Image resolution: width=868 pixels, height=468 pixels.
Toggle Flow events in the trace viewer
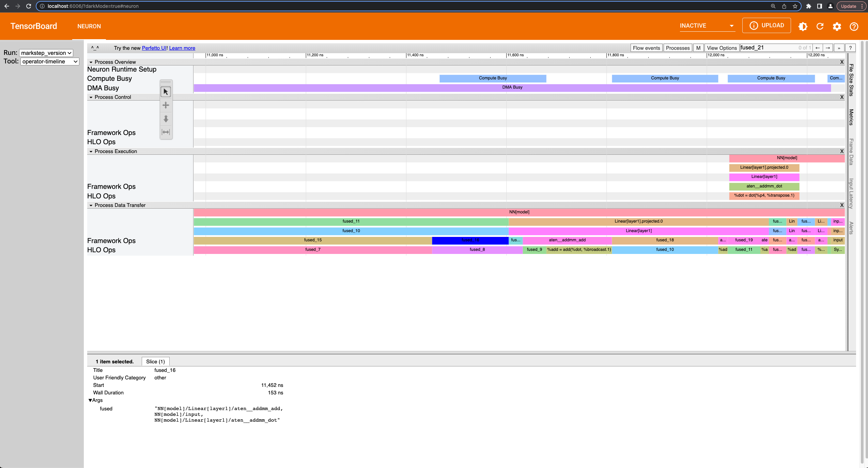pyautogui.click(x=646, y=48)
